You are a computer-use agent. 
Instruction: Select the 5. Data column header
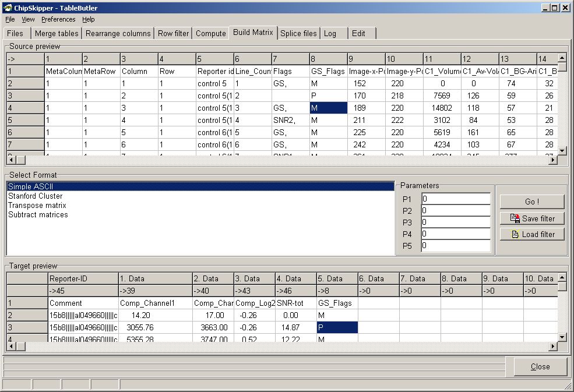[x=337, y=279]
